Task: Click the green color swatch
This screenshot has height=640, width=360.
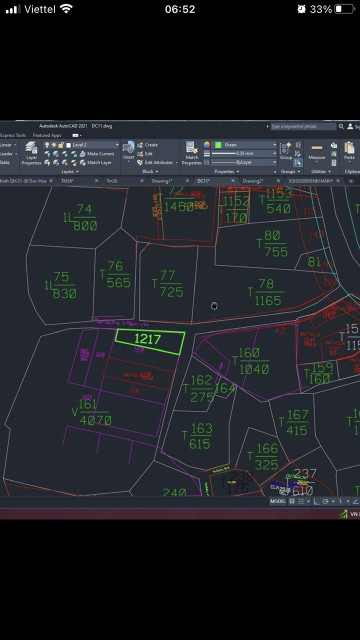Action: tap(218, 145)
